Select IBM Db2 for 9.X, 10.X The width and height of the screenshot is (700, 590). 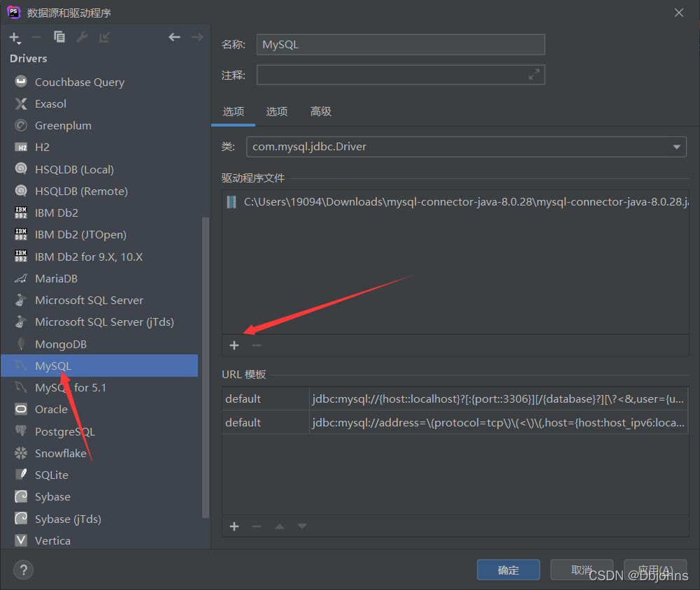coord(99,257)
